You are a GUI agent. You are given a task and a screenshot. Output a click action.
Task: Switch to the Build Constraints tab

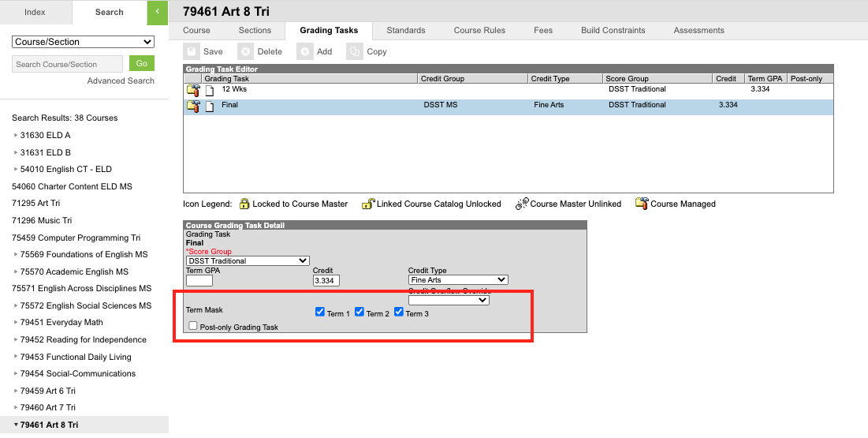(613, 31)
